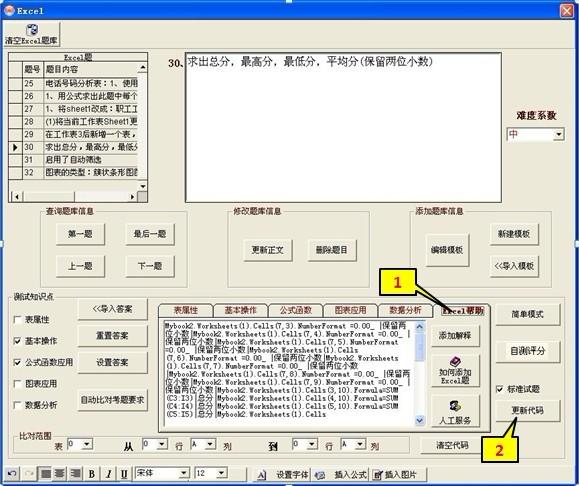
Task: Open the 从 start column dropdown
Action: pos(210,444)
